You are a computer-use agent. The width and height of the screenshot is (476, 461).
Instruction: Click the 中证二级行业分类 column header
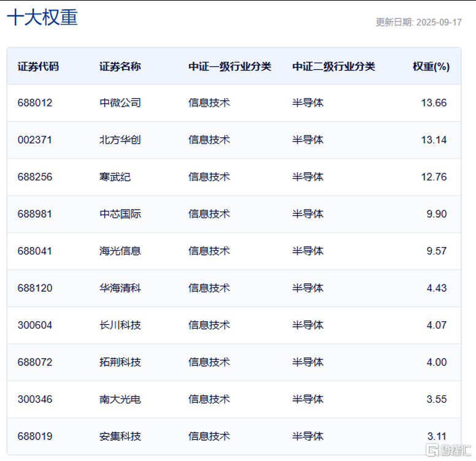pos(334,66)
